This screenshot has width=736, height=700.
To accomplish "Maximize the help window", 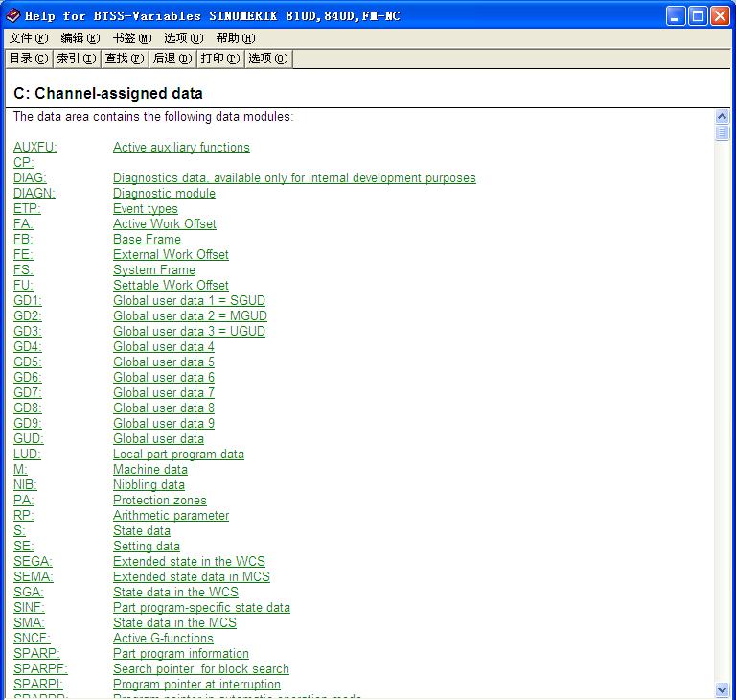I will coord(698,16).
